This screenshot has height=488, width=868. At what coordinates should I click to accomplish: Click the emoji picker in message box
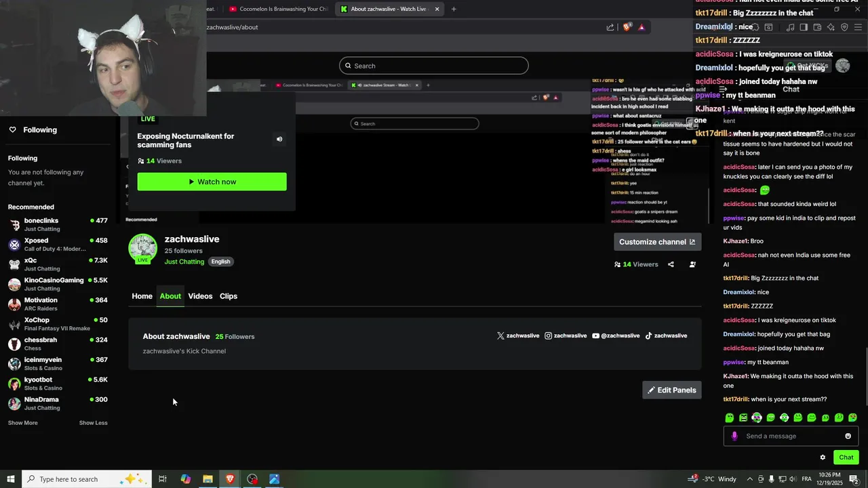[x=848, y=436]
